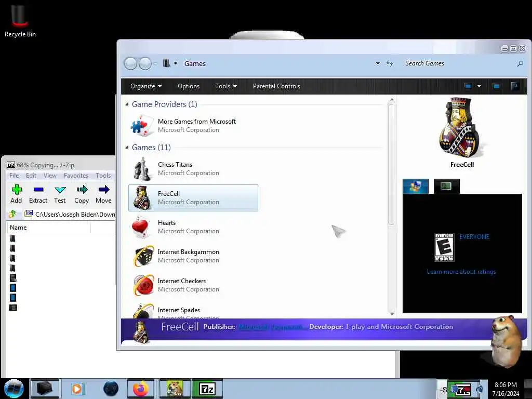The width and height of the screenshot is (532, 399).
Task: Open the 7-Zip taskbar button
Action: tap(207, 389)
